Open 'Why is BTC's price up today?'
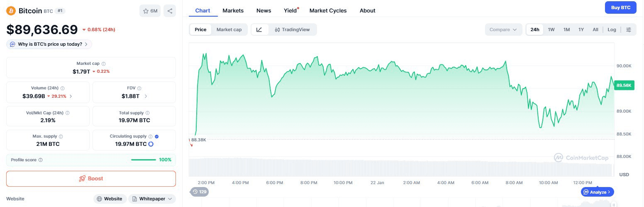Screen dimensions: 644x207 click(49, 44)
